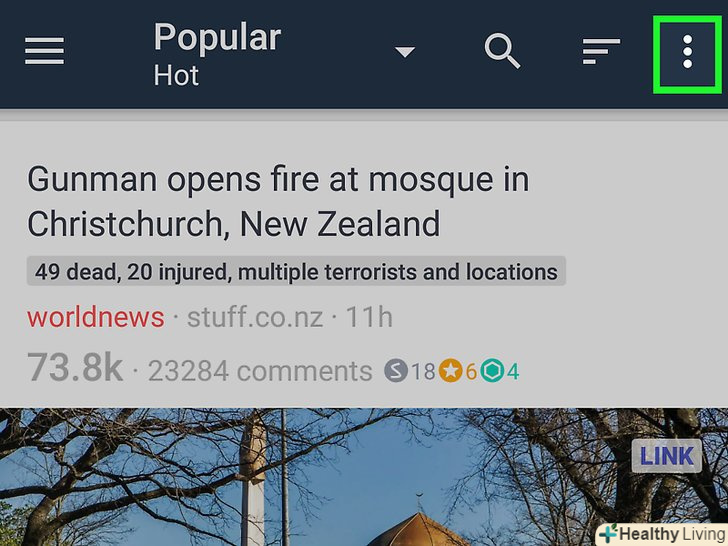Tap the Healthy Living watermark badge
Screen dimensions: 728x546
coord(663,534)
